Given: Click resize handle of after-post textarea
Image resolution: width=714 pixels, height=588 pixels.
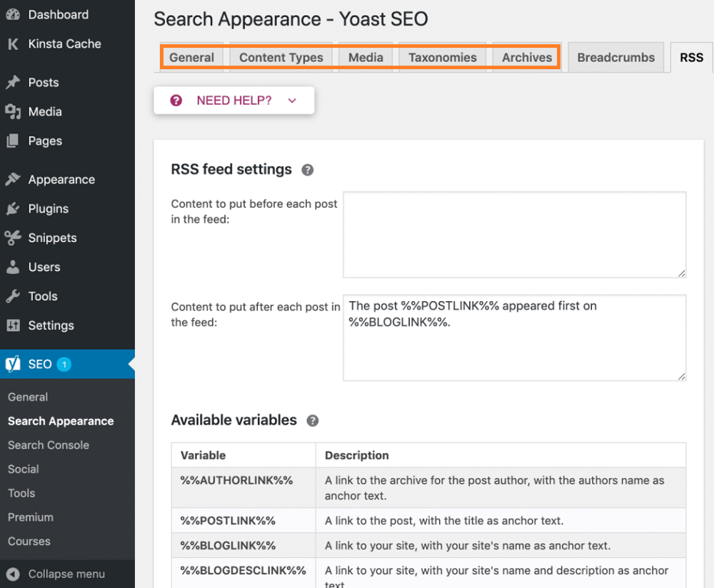Looking at the screenshot, I should tap(681, 376).
